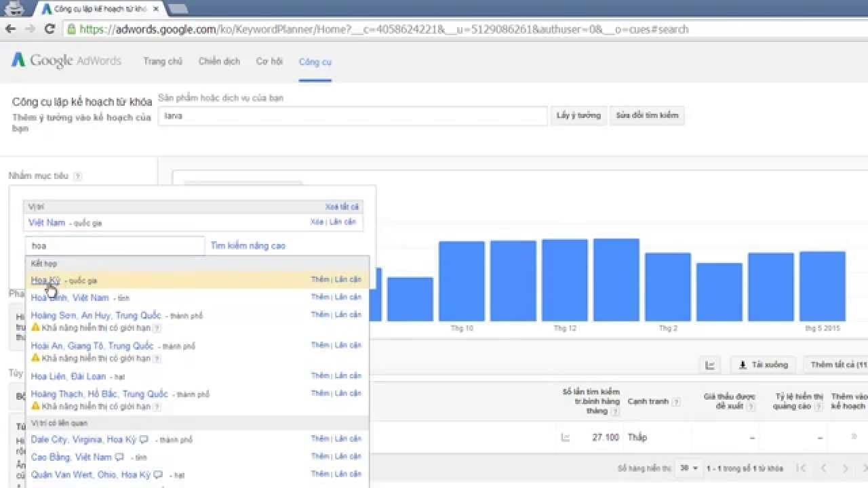
Task: Add keyword to plan using double-arrow icon
Action: tap(853, 437)
